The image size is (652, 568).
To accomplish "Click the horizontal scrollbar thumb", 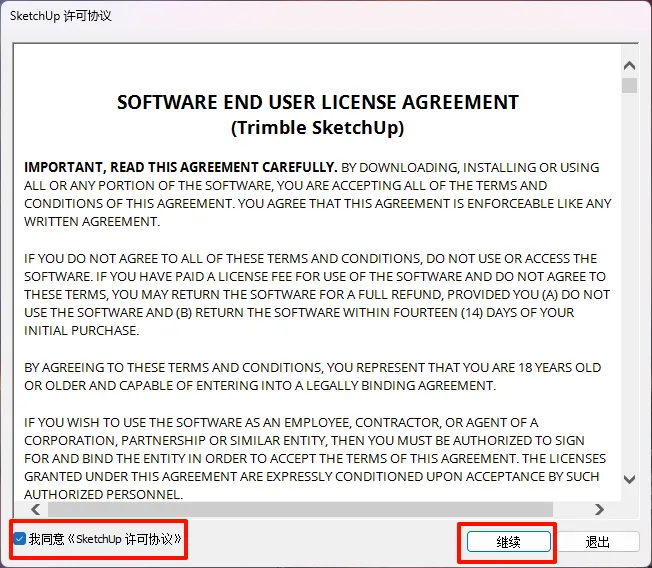I will [x=300, y=509].
